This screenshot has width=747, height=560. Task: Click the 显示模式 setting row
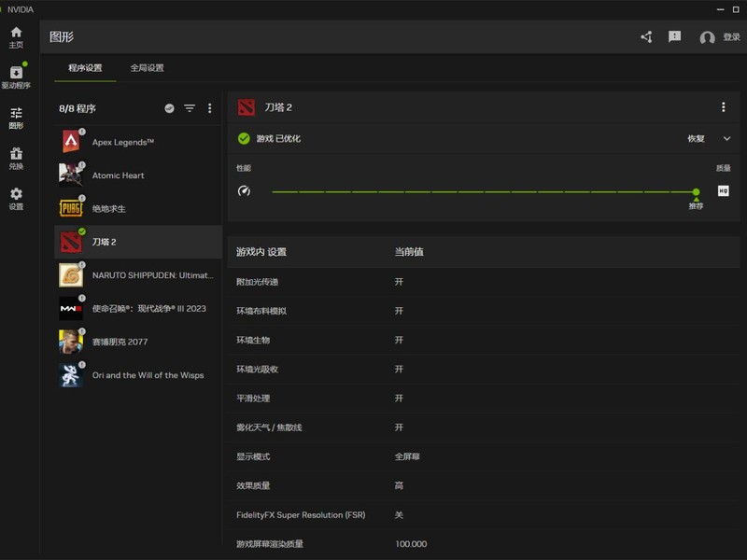pos(484,456)
